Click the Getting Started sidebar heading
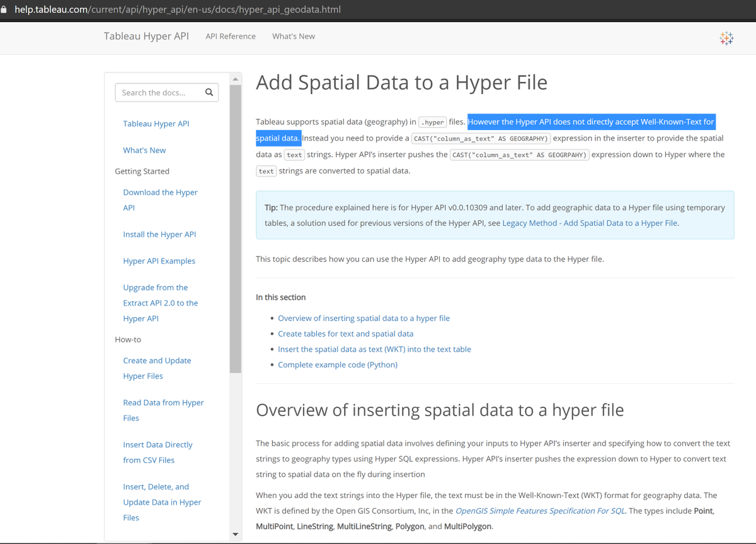 pyautogui.click(x=142, y=171)
